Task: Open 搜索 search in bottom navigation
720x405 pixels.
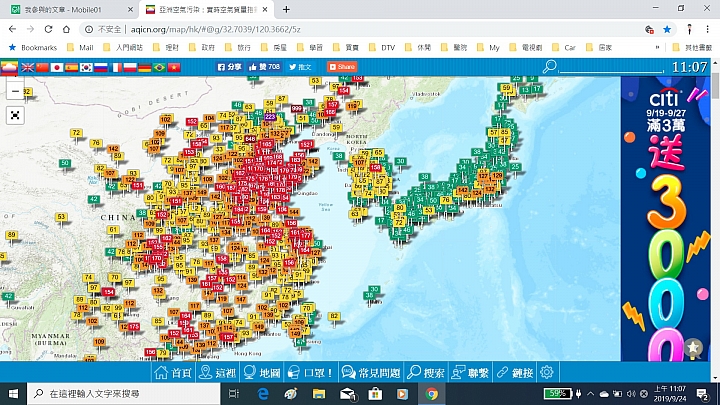Action: (x=425, y=372)
